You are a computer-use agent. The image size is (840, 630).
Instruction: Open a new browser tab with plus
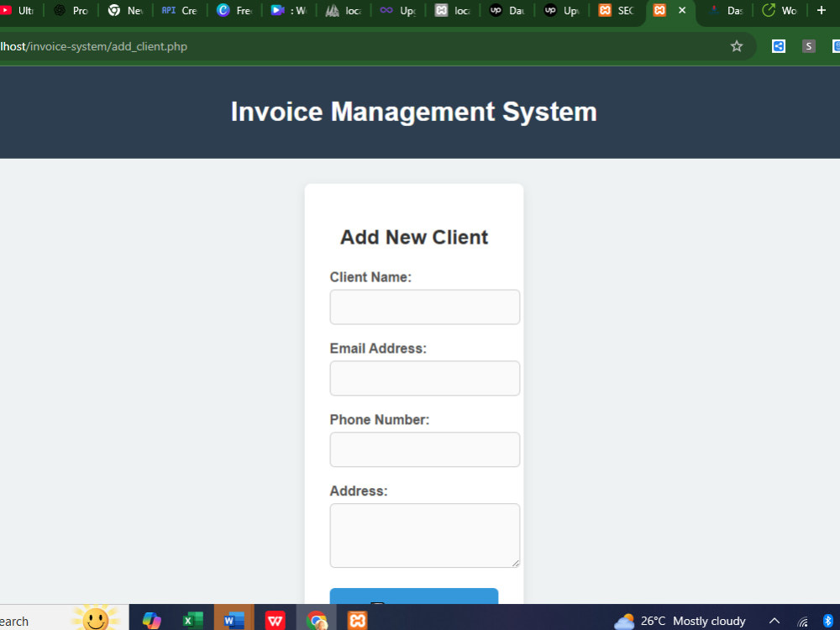click(822, 10)
